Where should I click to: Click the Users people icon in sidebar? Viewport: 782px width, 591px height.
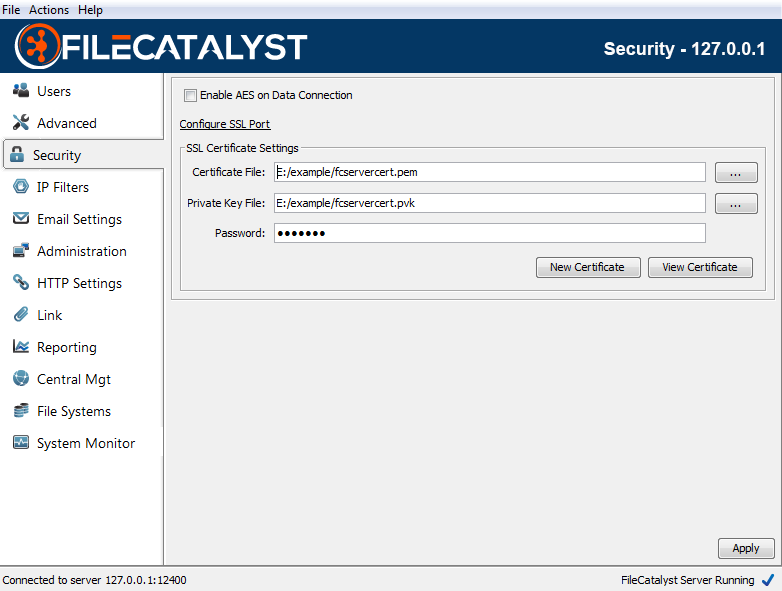pyautogui.click(x=21, y=90)
